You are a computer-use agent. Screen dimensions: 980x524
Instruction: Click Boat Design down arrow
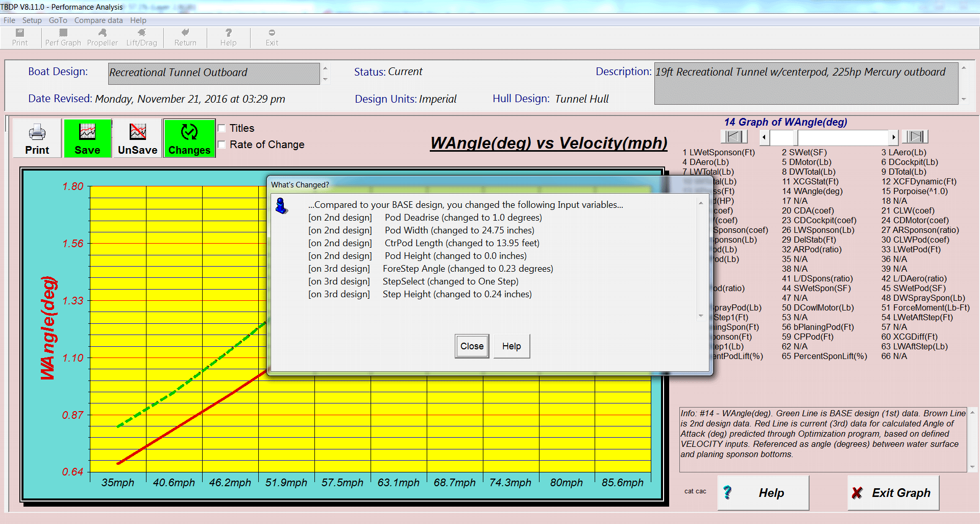325,79
